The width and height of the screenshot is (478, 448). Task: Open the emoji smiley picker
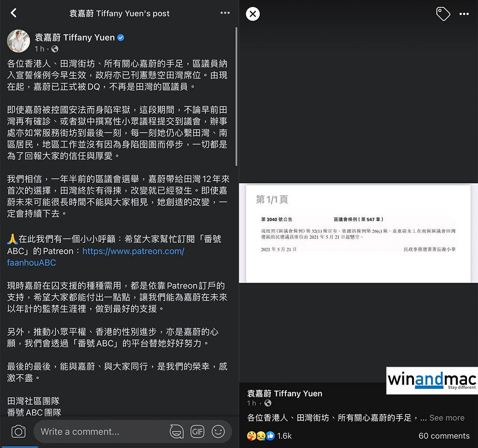point(218,432)
